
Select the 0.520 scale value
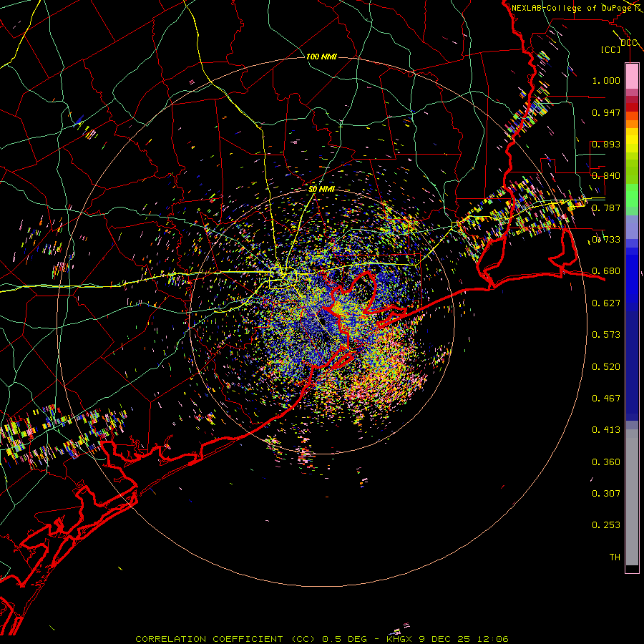[606, 367]
